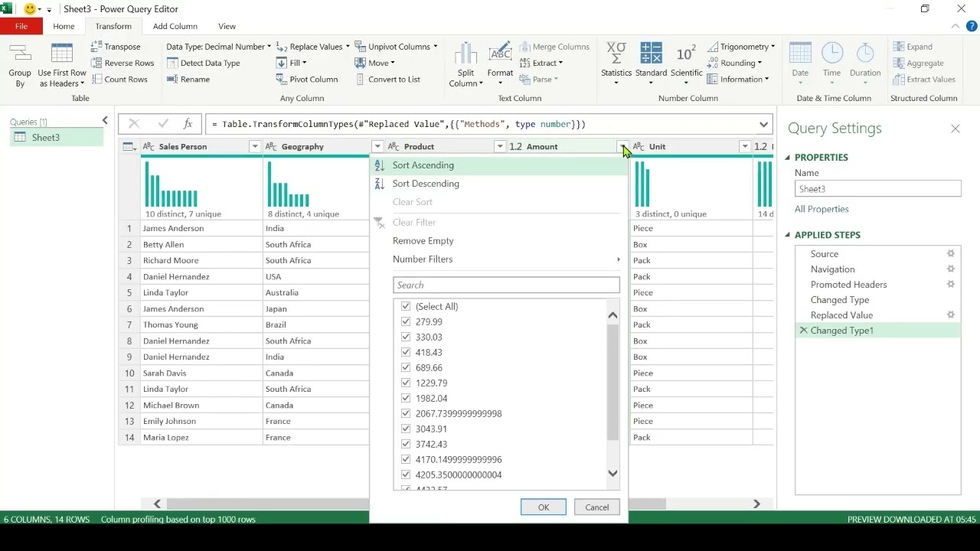The width and height of the screenshot is (980, 551).
Task: Toggle the (Select All) checkbox
Action: point(406,306)
